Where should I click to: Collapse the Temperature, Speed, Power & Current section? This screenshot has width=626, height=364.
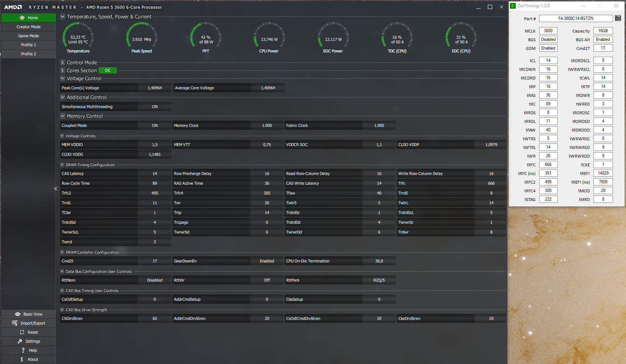click(x=63, y=17)
